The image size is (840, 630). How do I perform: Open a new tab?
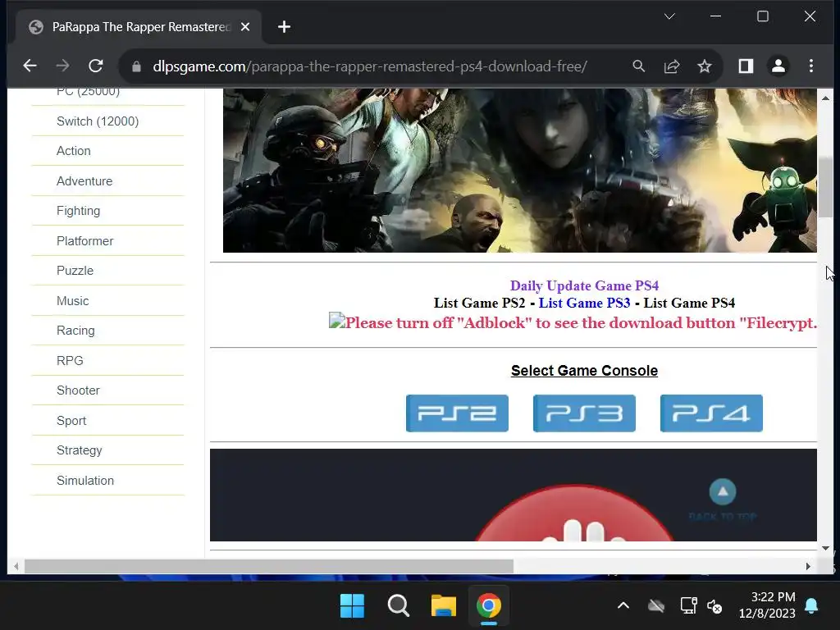284,27
